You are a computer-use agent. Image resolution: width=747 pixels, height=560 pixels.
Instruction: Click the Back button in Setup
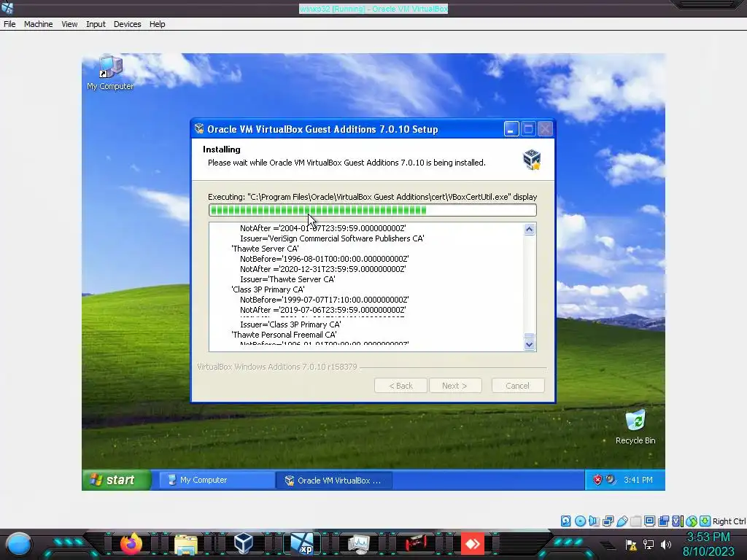pos(400,386)
